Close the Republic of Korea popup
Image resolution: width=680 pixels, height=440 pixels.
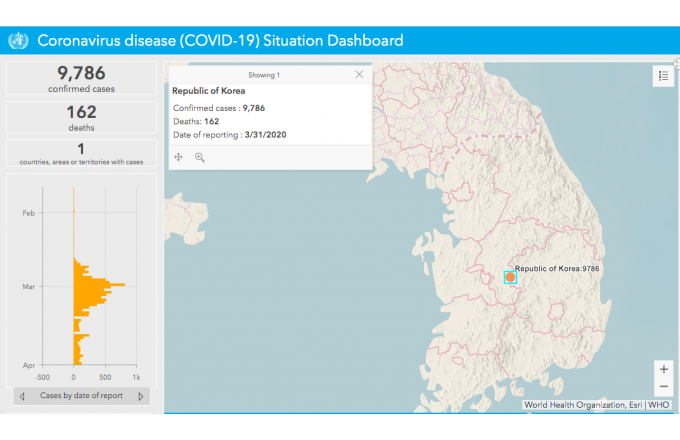pos(359,75)
